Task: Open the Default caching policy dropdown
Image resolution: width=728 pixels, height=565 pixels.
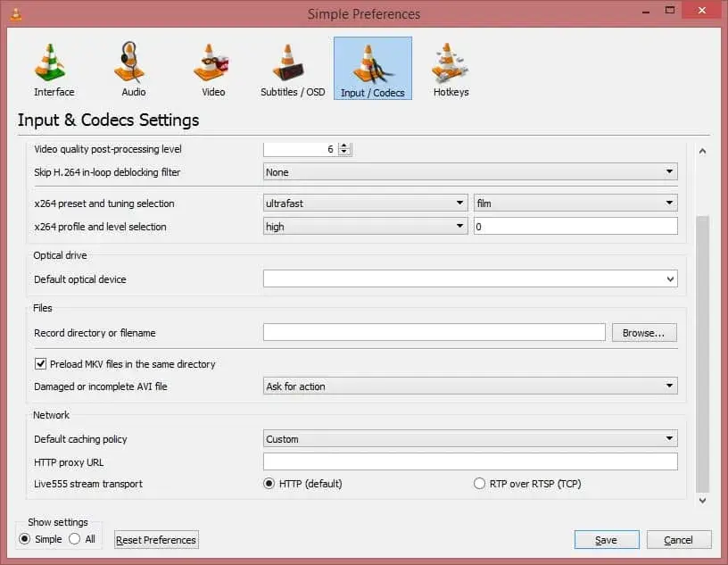Action: [470, 438]
